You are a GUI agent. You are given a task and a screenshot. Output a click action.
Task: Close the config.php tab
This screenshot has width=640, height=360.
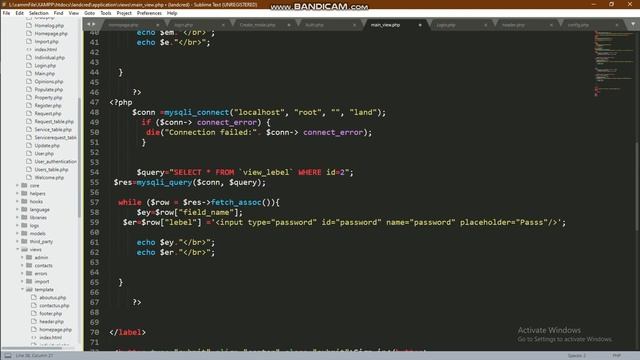[x=616, y=25]
